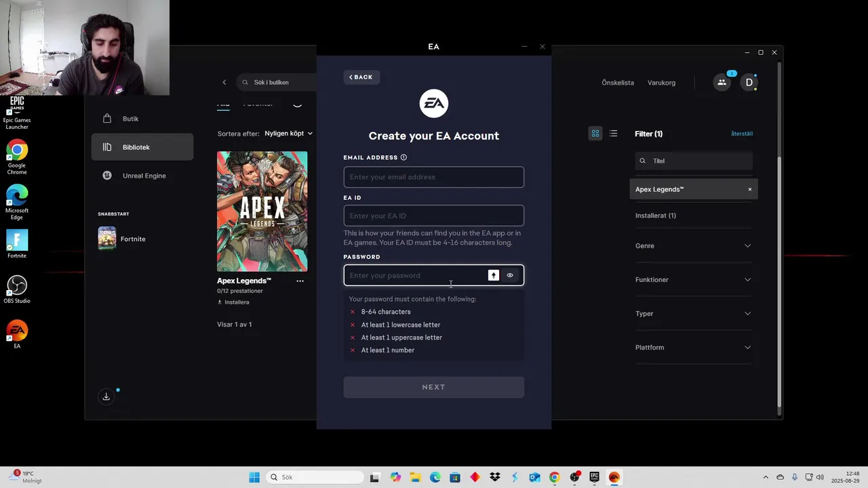
Task: Click the NEXT button
Action: click(433, 387)
